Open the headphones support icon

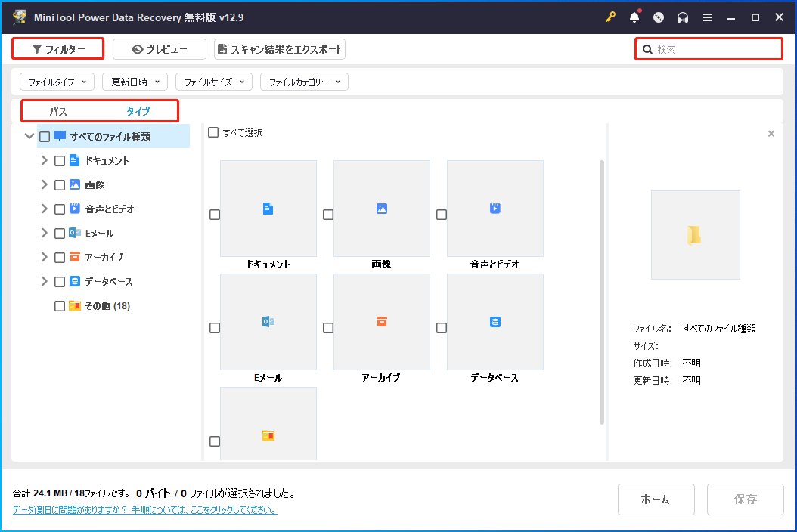coord(683,18)
